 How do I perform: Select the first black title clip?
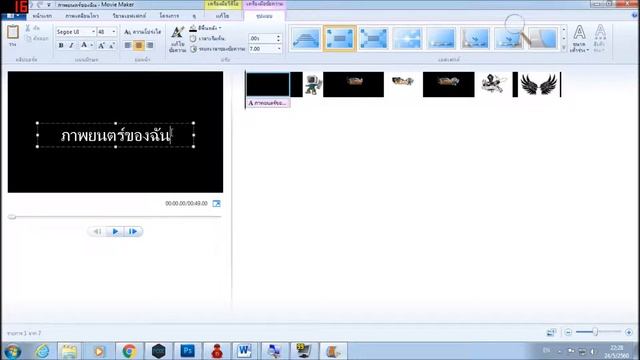pyautogui.click(x=268, y=84)
